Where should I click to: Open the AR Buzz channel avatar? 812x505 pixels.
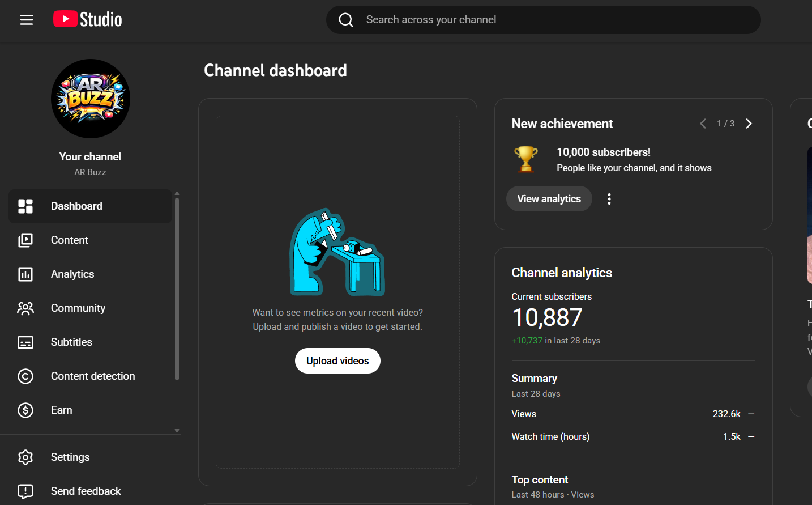91,99
